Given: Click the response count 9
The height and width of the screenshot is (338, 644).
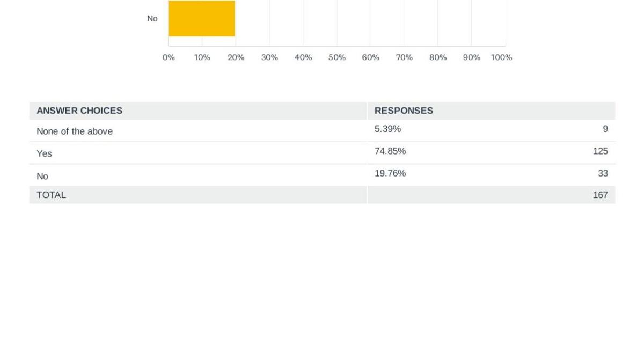Looking at the screenshot, I should (605, 129).
